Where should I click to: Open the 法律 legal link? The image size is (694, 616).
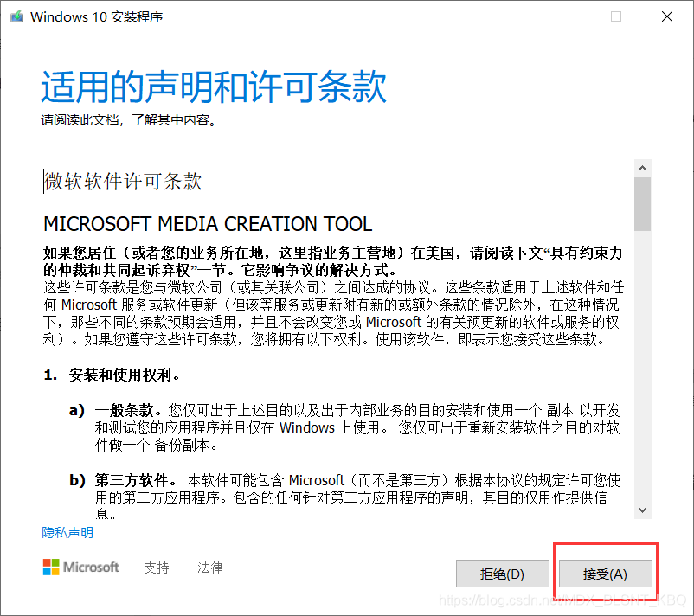[209, 568]
